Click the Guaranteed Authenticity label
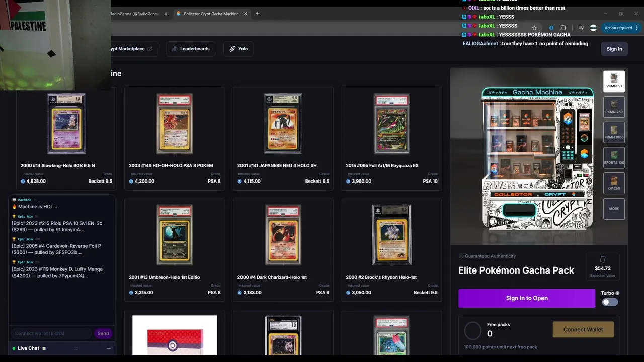 coord(490,256)
